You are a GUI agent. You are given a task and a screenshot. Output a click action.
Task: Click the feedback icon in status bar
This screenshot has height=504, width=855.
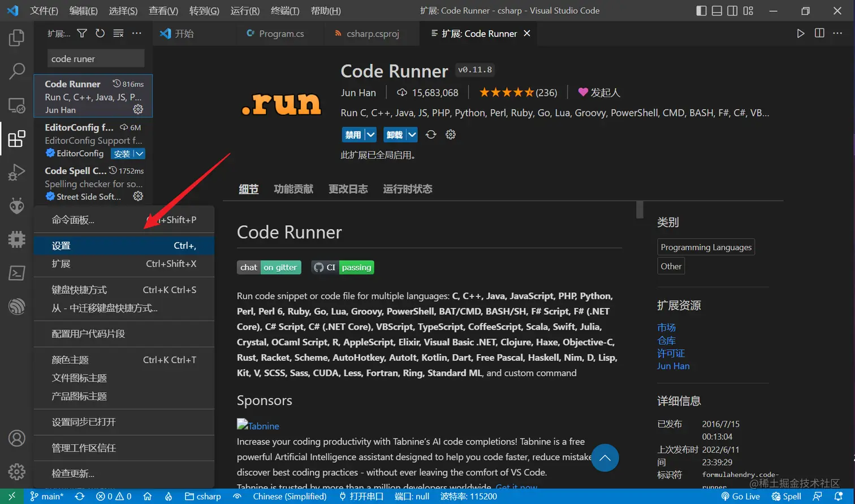tap(818, 496)
